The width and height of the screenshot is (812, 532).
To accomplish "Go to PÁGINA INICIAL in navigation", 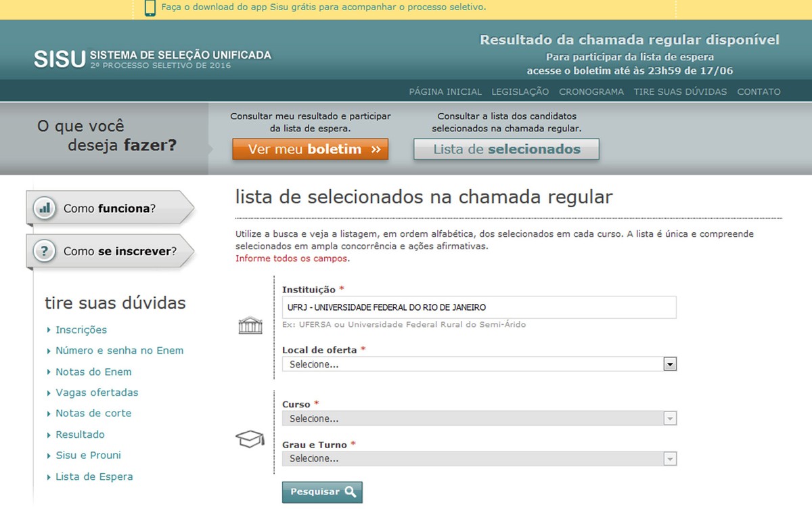I will [x=445, y=91].
